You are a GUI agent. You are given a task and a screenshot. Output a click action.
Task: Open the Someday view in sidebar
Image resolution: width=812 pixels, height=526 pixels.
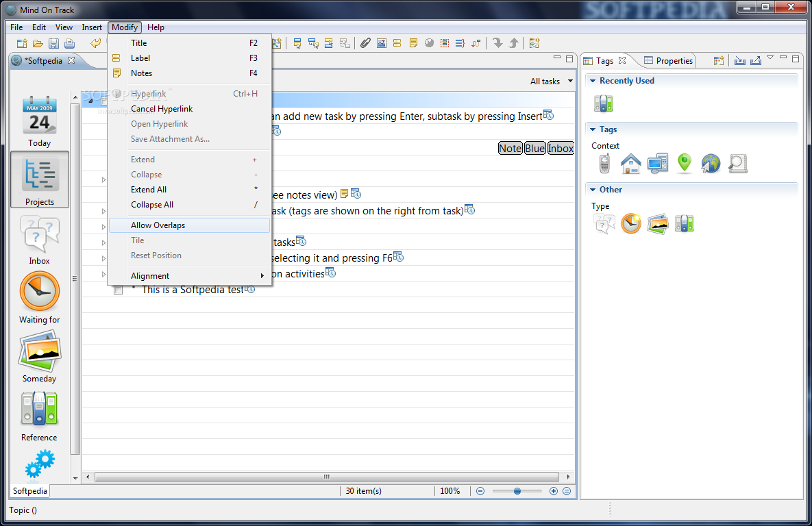tap(39, 358)
